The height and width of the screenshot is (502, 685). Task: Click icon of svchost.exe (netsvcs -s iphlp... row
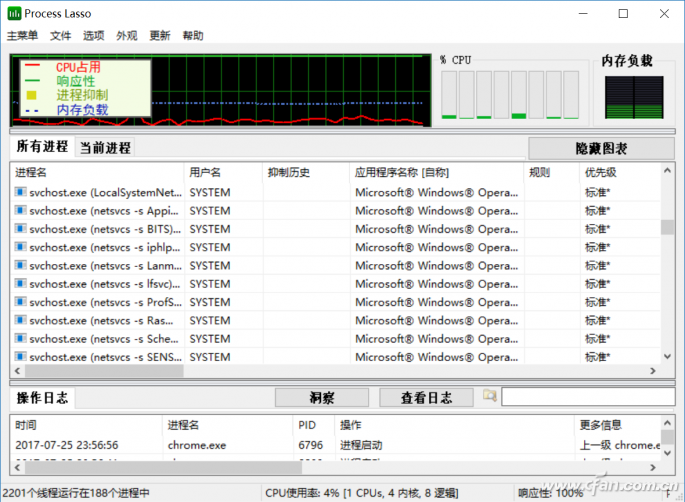[20, 247]
